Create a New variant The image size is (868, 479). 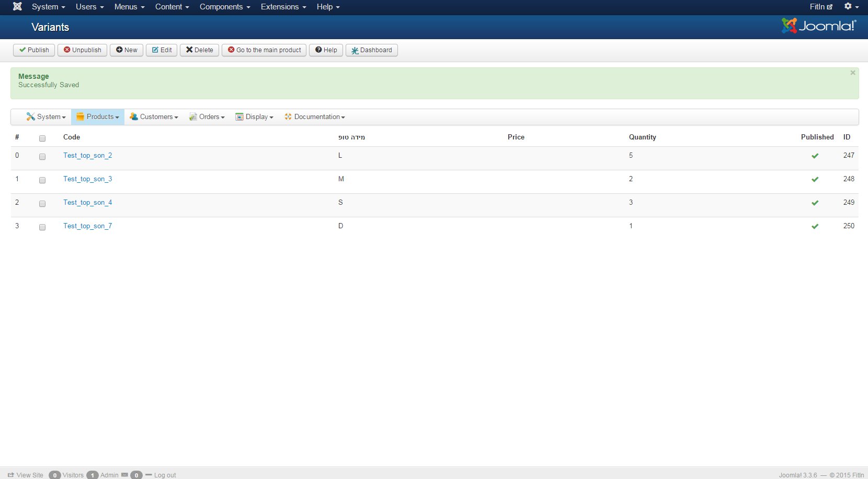(127, 50)
